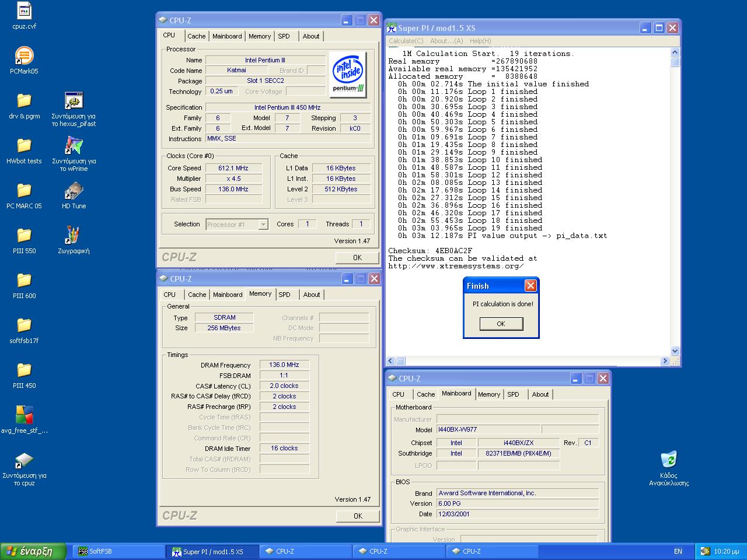This screenshot has width=747, height=560.
Task: Click OK in the top CPU-Z CPU window
Action: (357, 257)
